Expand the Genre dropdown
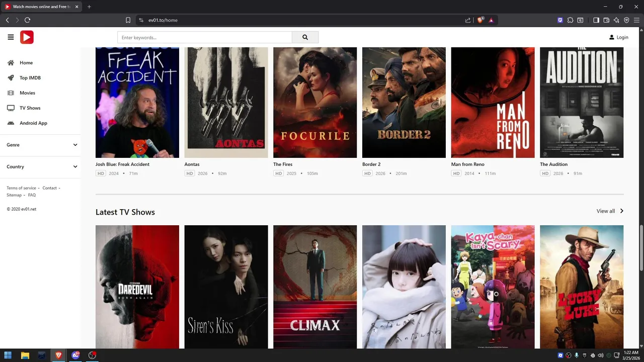 (40, 145)
